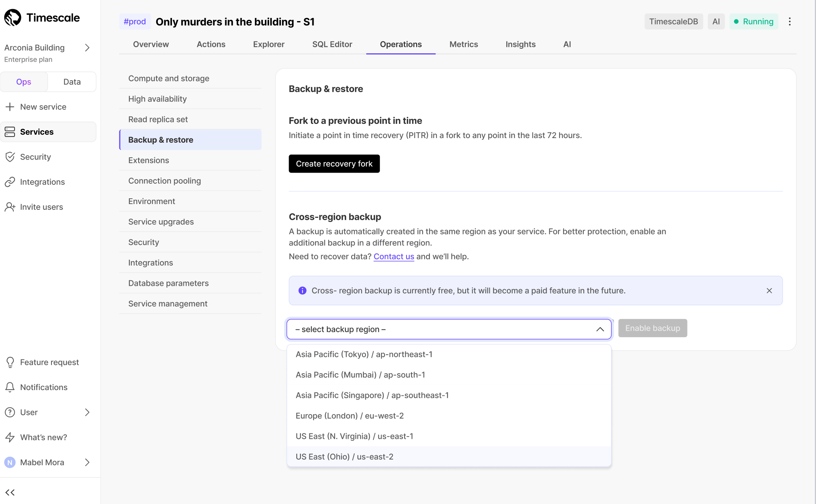The height and width of the screenshot is (504, 816).
Task: Dismiss the cross-region backup info banner
Action: tap(769, 290)
